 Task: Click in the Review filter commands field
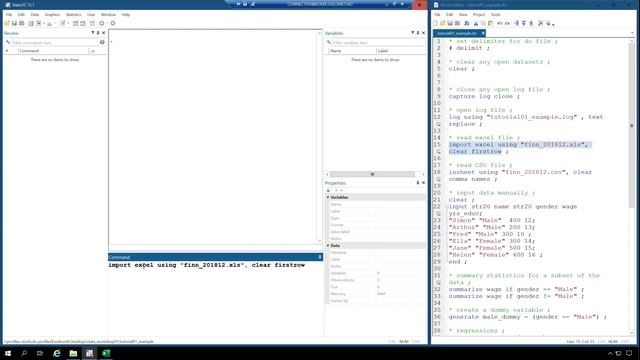[x=55, y=42]
